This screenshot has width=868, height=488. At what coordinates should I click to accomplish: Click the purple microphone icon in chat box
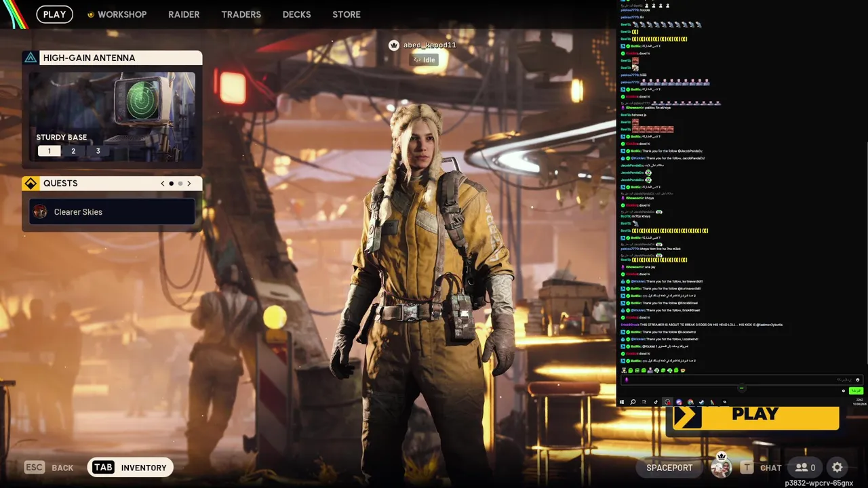(627, 380)
